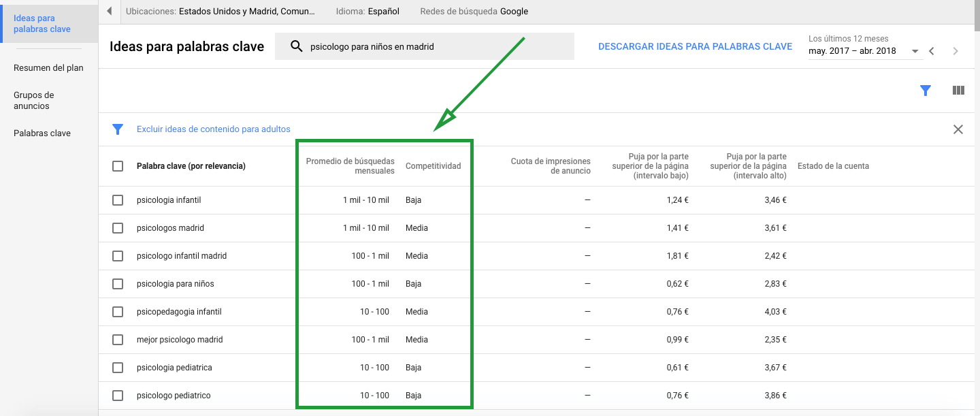This screenshot has height=416, width=980.
Task: Open the column layout icon
Action: pyautogui.click(x=958, y=90)
